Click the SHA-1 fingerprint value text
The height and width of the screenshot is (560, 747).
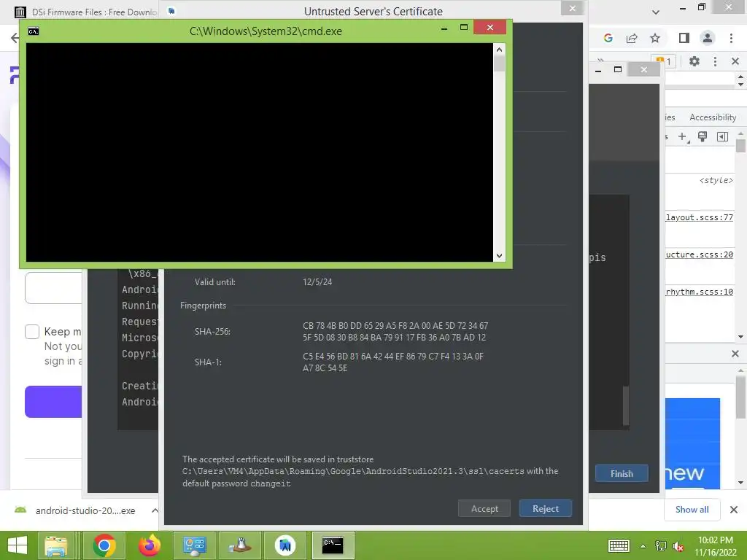(392, 362)
